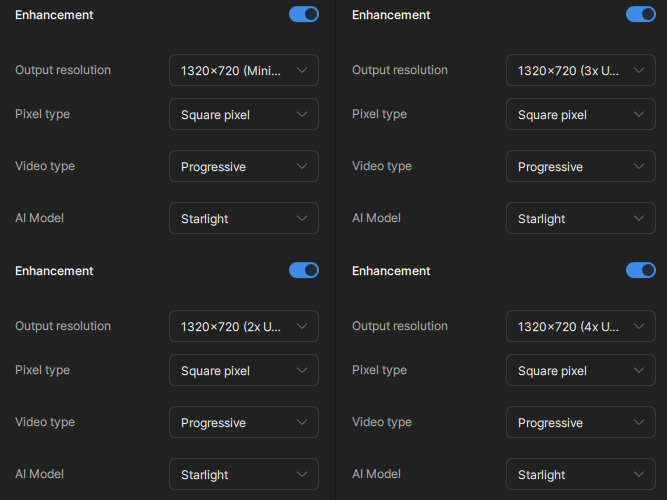
Task: Expand Video type dropdown in the top-right panel
Action: (x=581, y=166)
